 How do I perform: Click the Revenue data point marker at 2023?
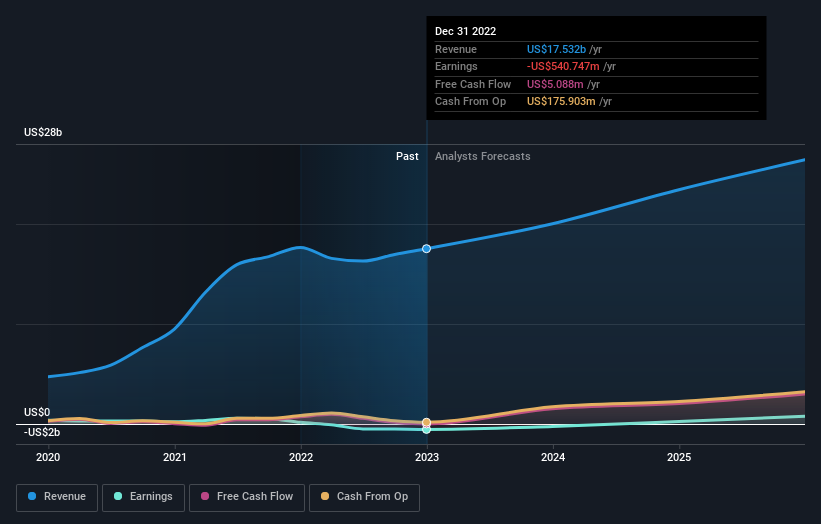[427, 249]
